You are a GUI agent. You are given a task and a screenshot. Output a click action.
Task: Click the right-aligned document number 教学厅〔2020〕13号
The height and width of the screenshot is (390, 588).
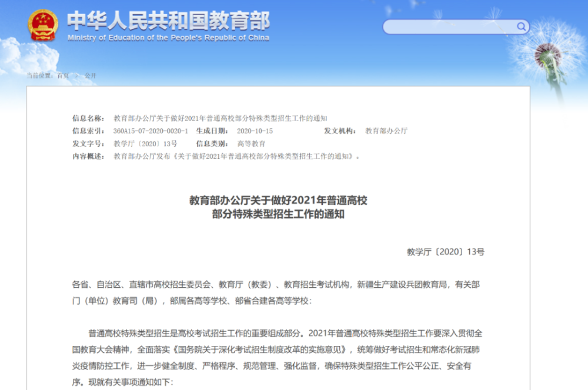click(x=446, y=252)
